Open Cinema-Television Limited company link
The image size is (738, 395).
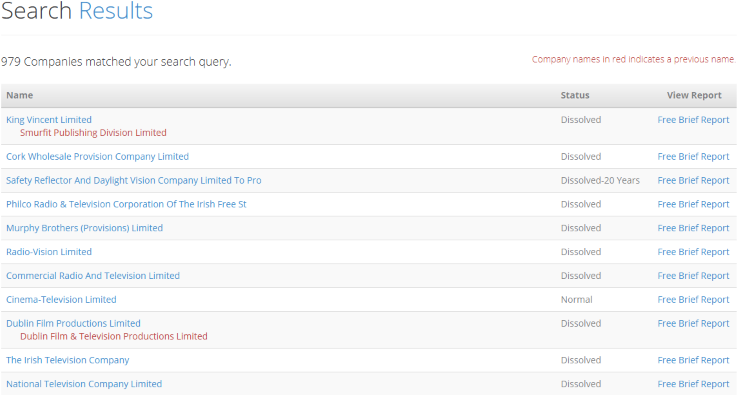[61, 299]
